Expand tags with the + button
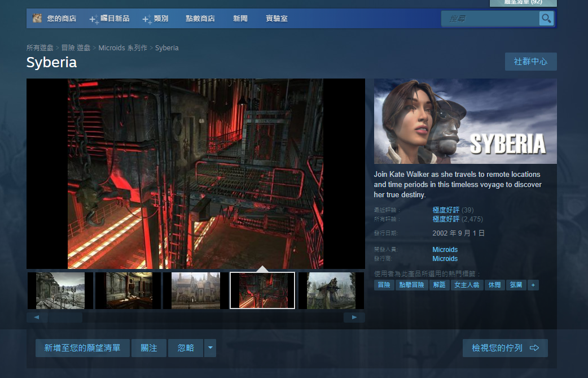This screenshot has height=378, width=588. tap(533, 285)
